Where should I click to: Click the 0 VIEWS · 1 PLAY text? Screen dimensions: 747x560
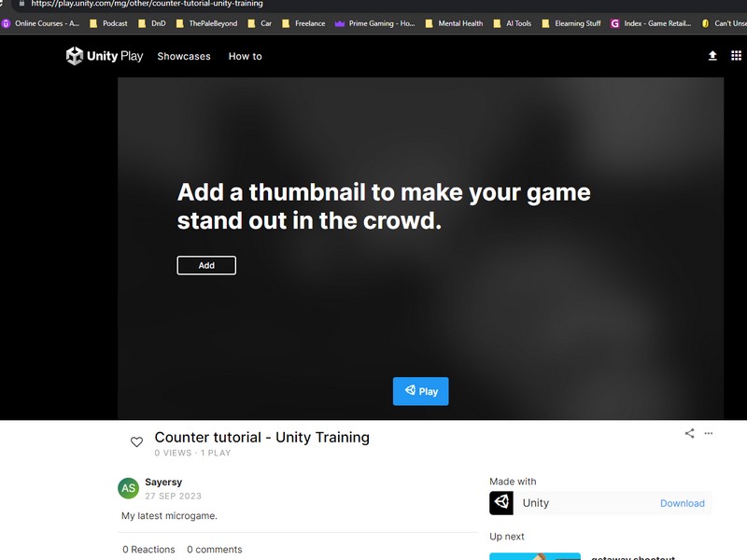coord(192,453)
